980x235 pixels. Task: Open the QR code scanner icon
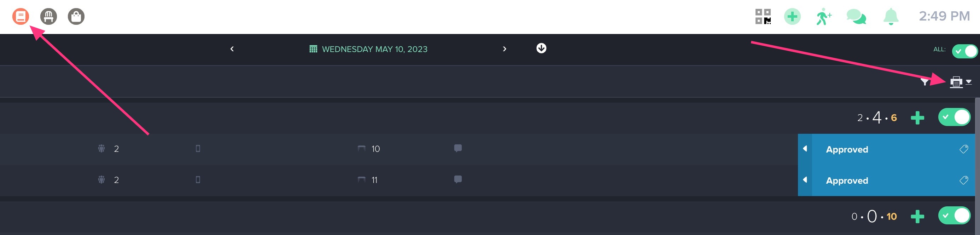(763, 16)
